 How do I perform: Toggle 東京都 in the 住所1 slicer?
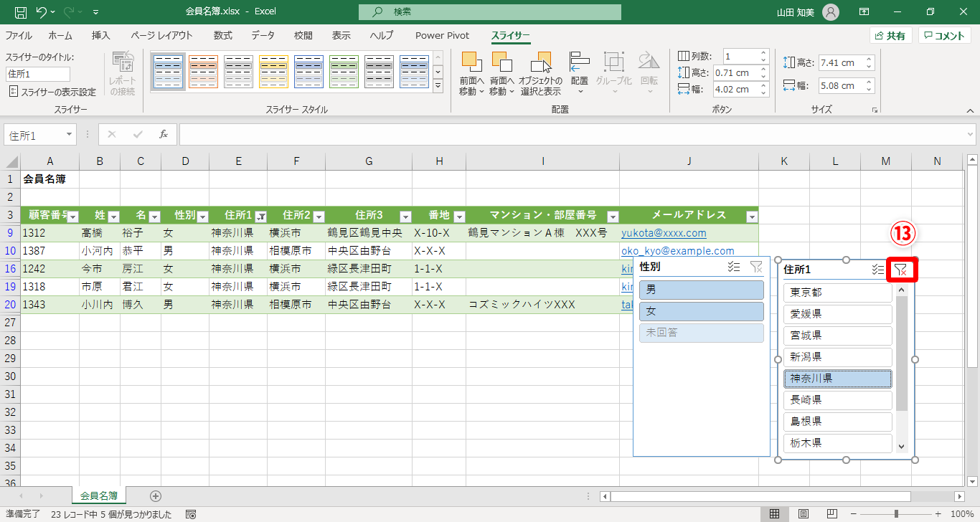click(x=838, y=293)
